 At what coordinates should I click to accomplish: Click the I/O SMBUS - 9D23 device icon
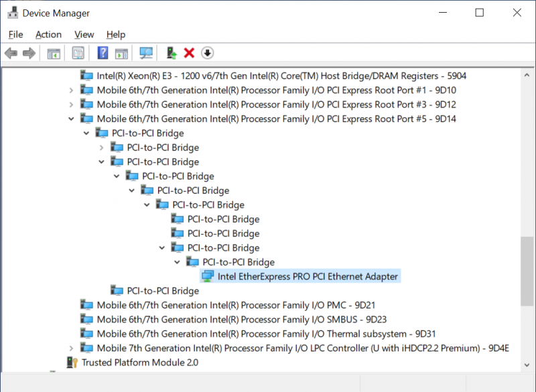pos(86,319)
